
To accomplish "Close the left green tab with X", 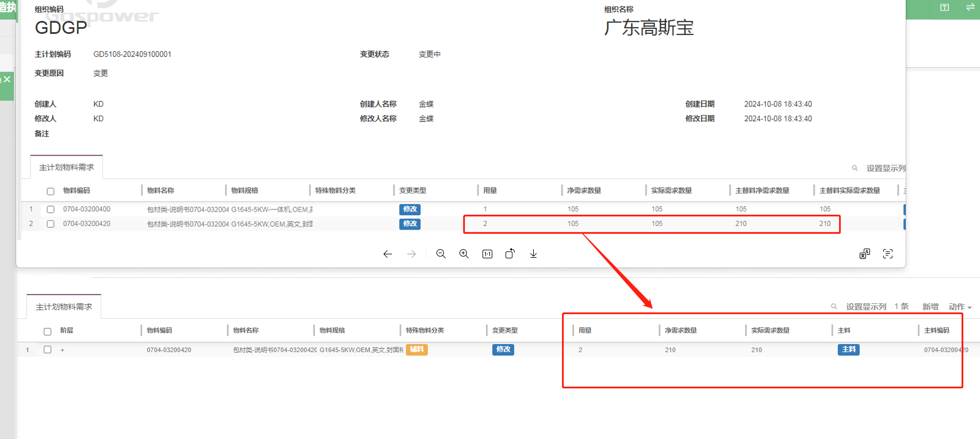I will 7,79.
